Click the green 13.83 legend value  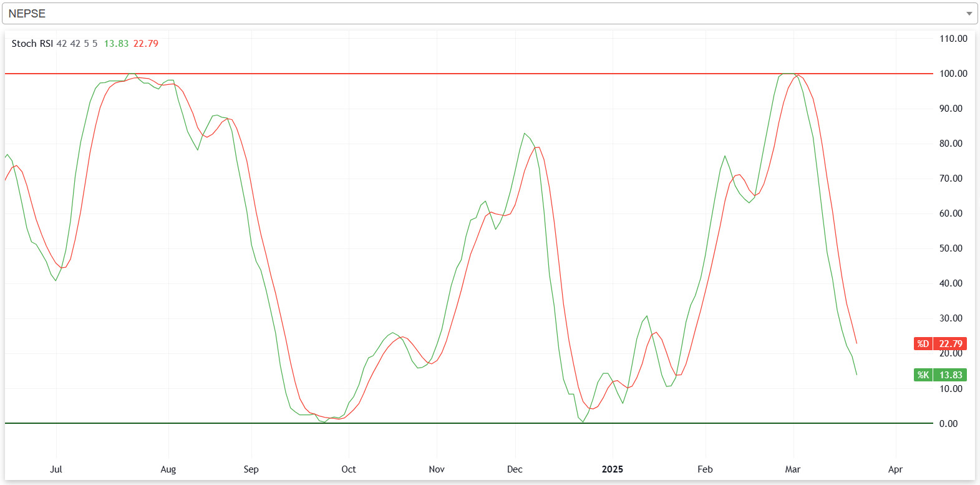[x=116, y=44]
